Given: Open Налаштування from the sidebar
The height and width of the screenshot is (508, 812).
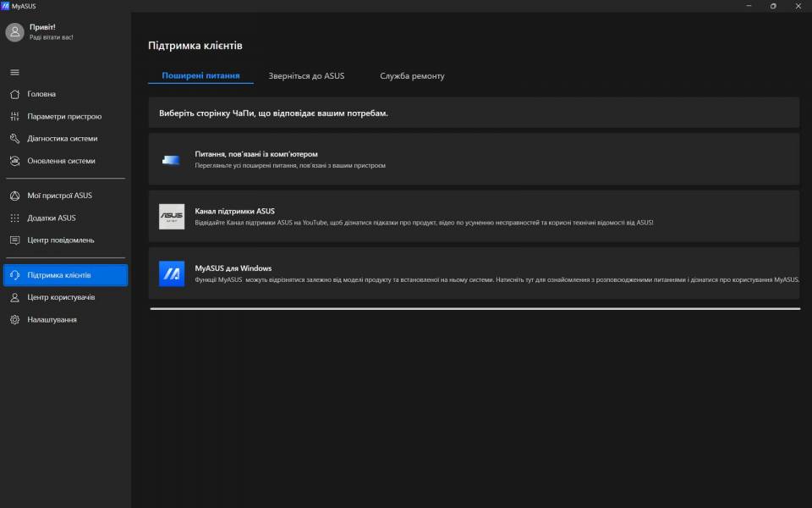Looking at the screenshot, I should pyautogui.click(x=65, y=319).
